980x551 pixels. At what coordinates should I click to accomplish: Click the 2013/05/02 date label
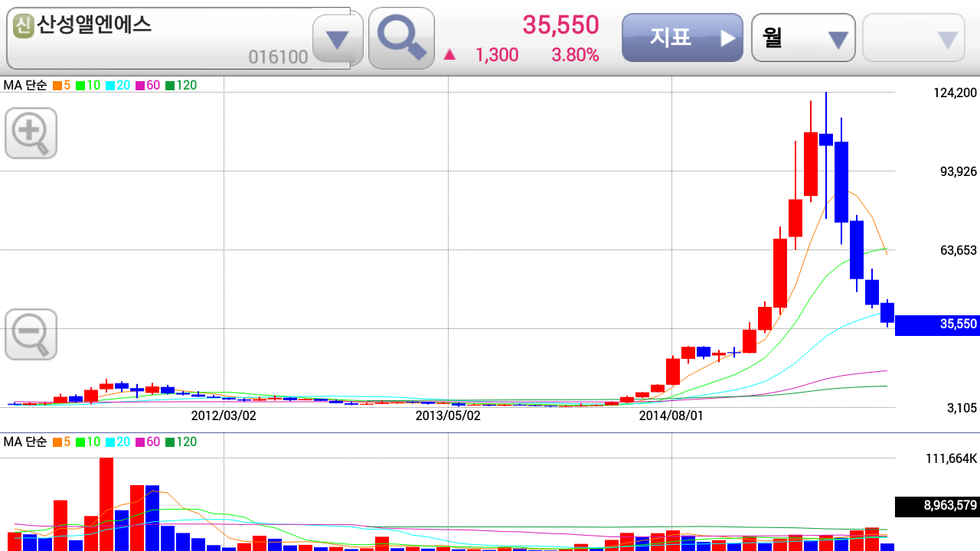point(448,416)
